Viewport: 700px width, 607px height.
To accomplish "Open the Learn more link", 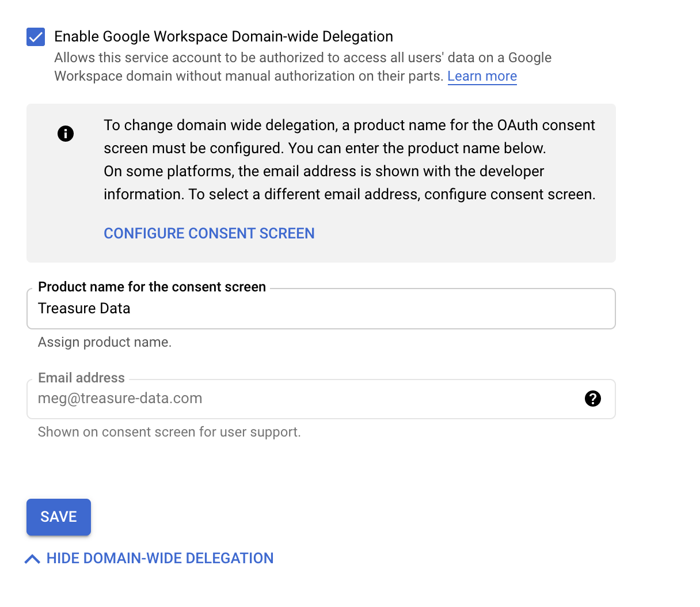I will point(482,76).
